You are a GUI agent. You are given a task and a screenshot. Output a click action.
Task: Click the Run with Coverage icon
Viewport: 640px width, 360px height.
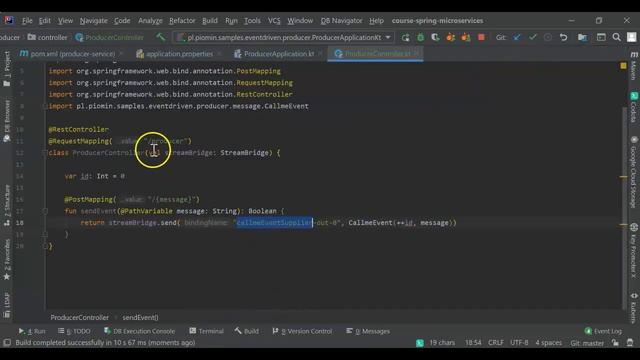click(x=436, y=38)
